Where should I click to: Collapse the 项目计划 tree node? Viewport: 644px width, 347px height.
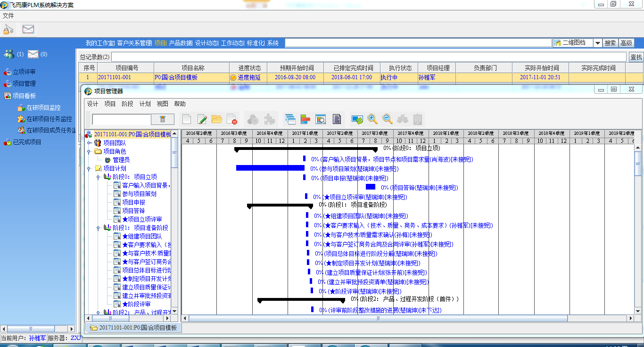(89, 168)
